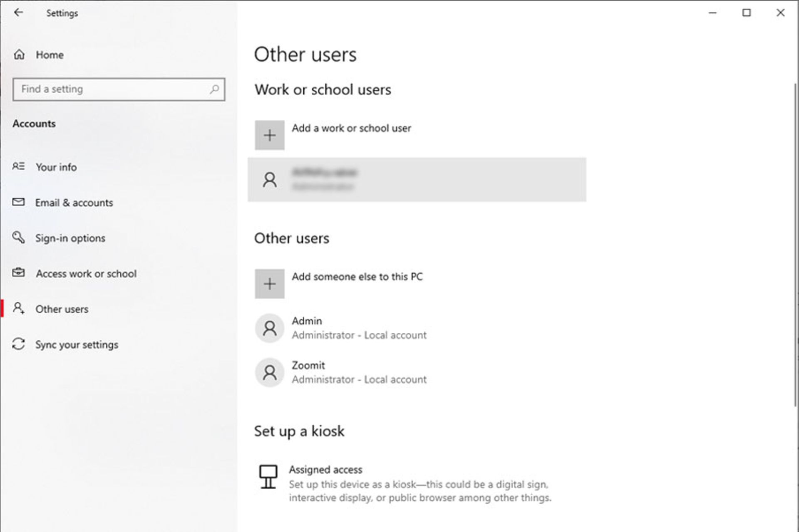Click the Assigned access kiosk icon
Image resolution: width=799 pixels, height=532 pixels.
268,477
